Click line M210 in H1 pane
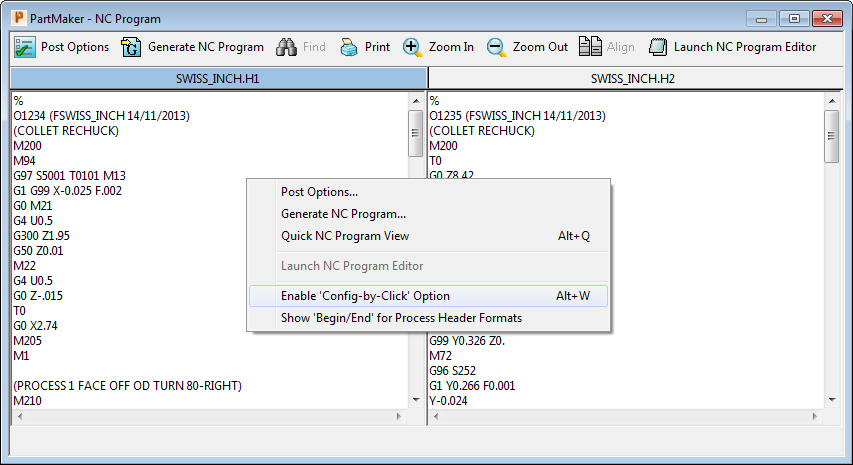Screen dimensions: 853x465 (27, 401)
